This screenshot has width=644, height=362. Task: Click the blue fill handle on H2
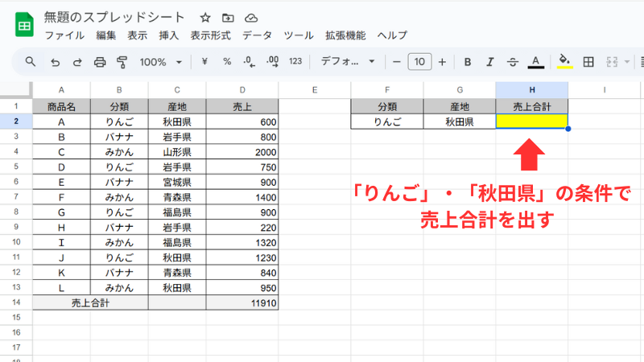coord(568,129)
